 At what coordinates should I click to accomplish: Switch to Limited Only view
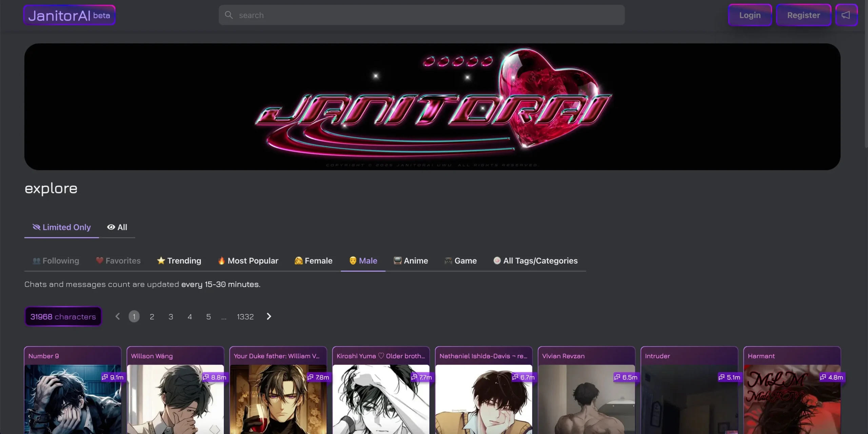pos(61,227)
